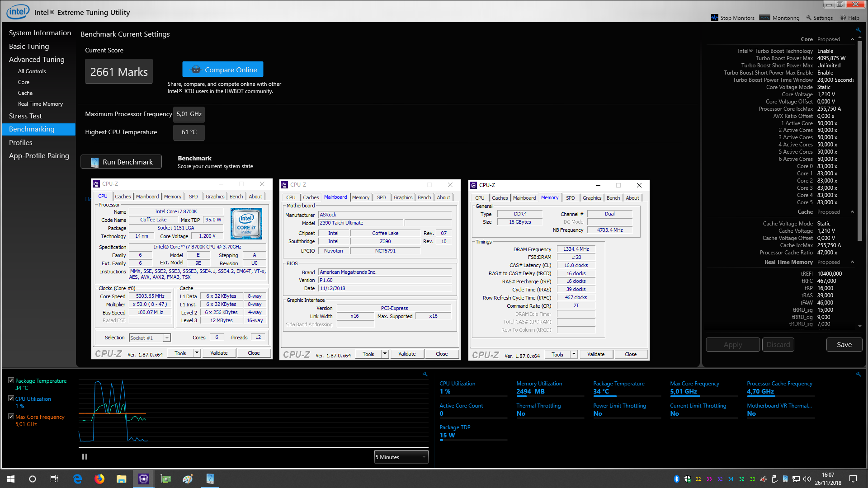
Task: Select Real Time Memory under Advanced Tuning
Action: pyautogui.click(x=40, y=104)
